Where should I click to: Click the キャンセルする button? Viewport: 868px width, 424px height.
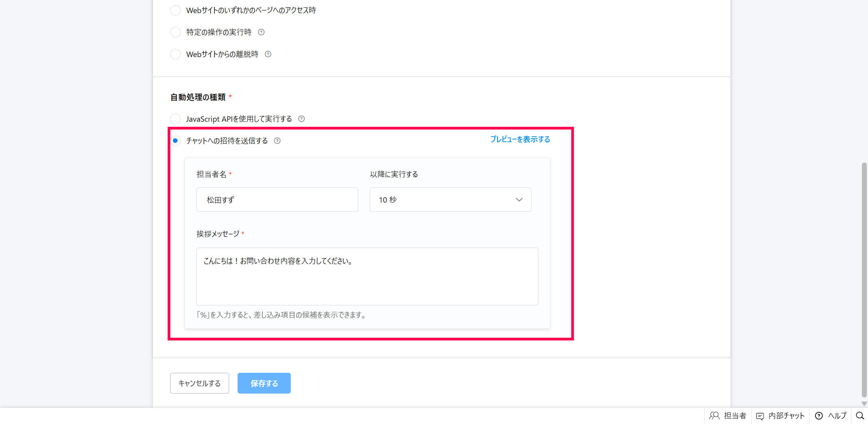(x=199, y=383)
